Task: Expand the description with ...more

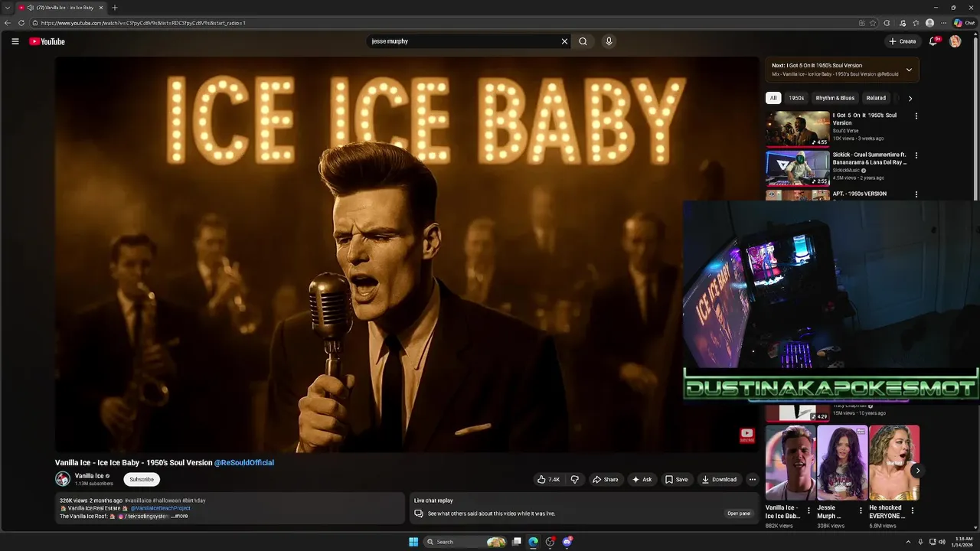Action: [179, 517]
